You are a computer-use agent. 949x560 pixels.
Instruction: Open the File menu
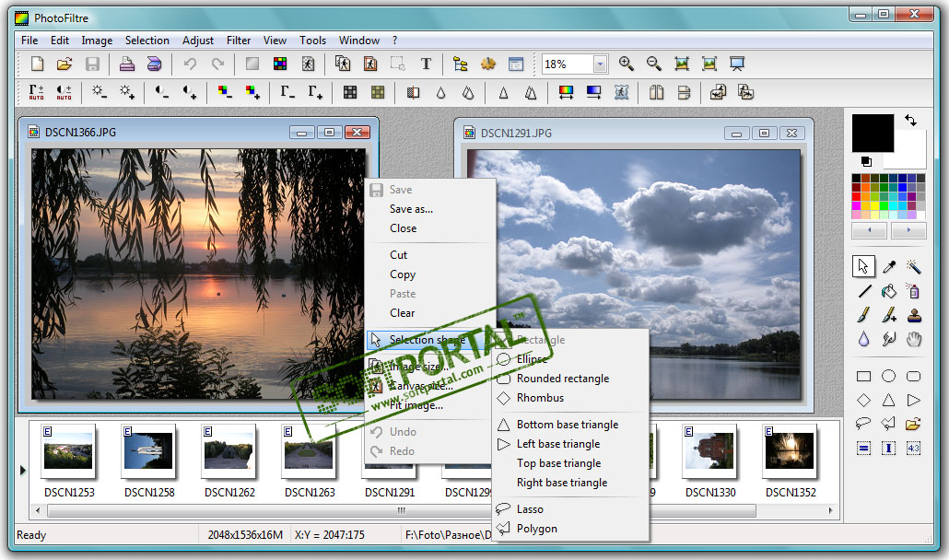[x=29, y=41]
